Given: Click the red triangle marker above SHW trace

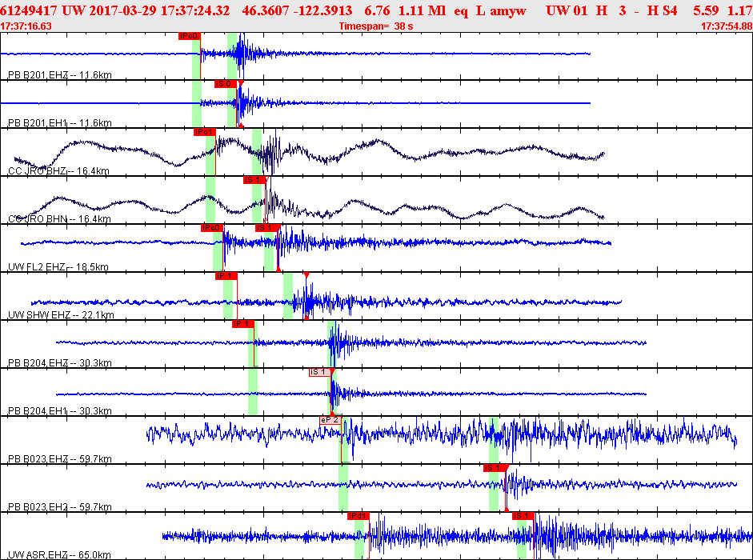Looking at the screenshot, I should point(306,274).
